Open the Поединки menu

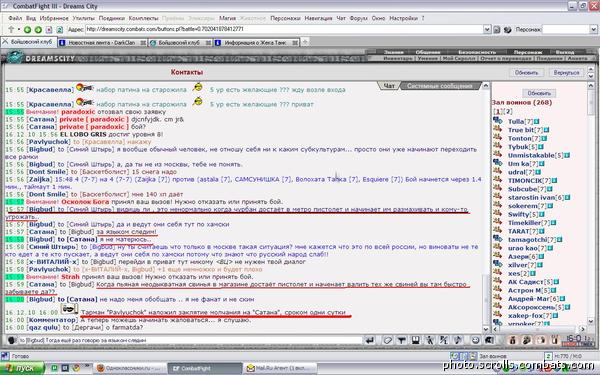pyautogui.click(x=112, y=18)
